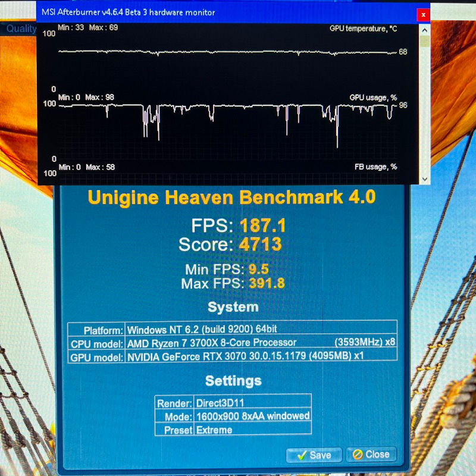
Task: Click the FB usage graph label
Action: (x=375, y=167)
